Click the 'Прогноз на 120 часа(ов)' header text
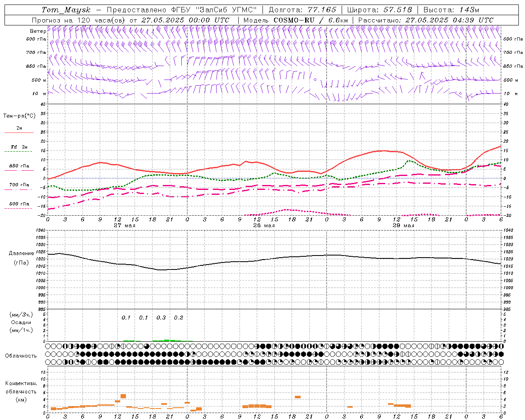 79,20
